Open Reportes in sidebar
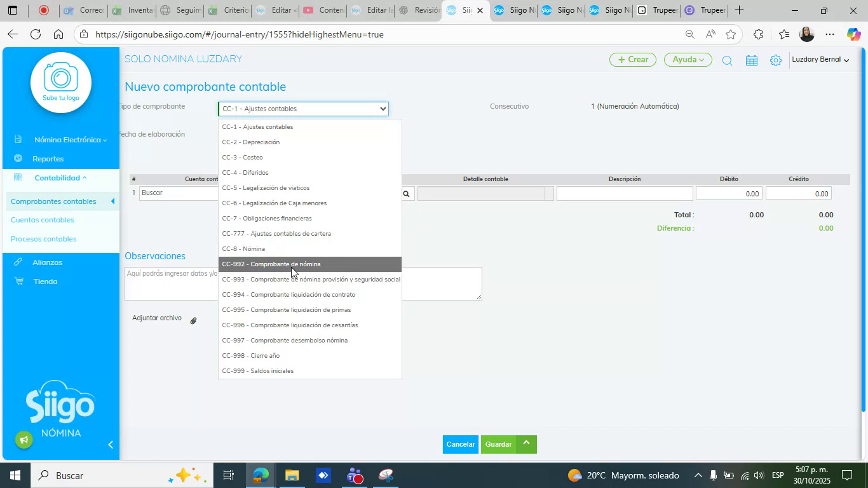 click(x=48, y=159)
